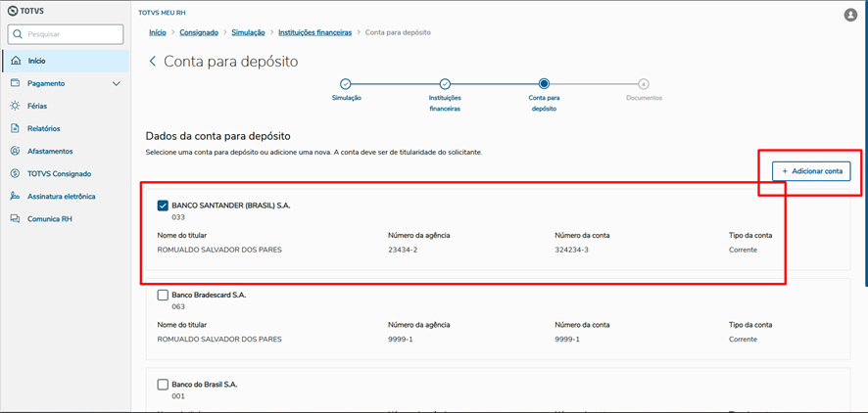Viewport: 868px width, 413px height.
Task: Go back using the arrow beside Conta para depósito
Action: (153, 62)
